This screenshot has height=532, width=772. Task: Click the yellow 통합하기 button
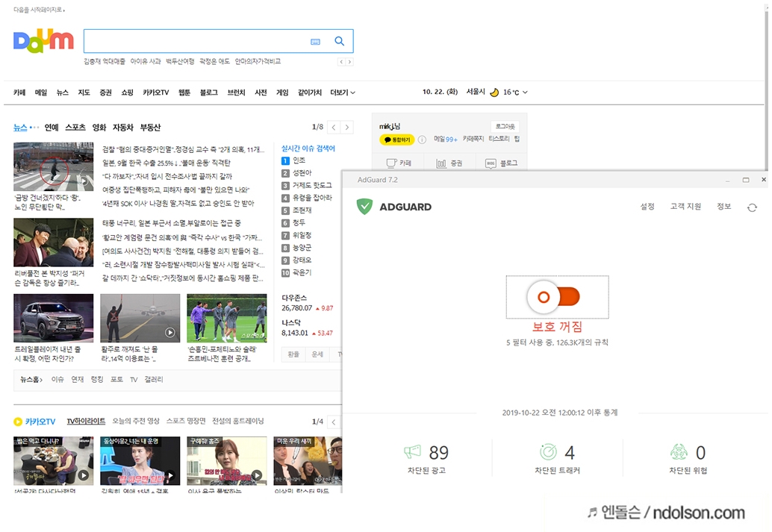point(397,140)
